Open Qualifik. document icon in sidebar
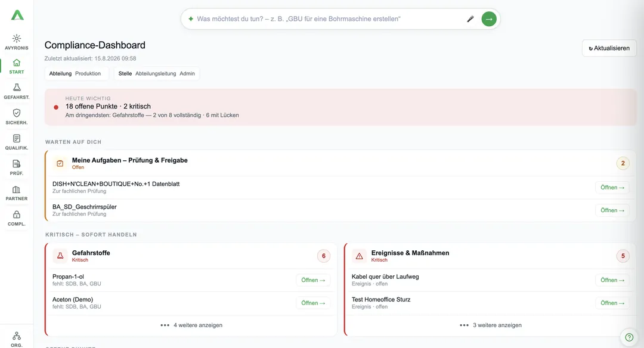 (x=17, y=138)
